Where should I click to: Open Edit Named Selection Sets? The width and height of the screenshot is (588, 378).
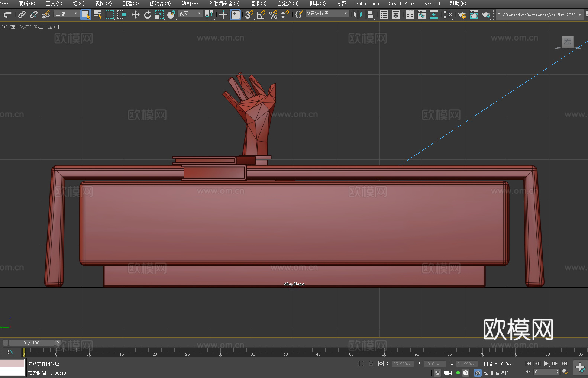tap(299, 14)
